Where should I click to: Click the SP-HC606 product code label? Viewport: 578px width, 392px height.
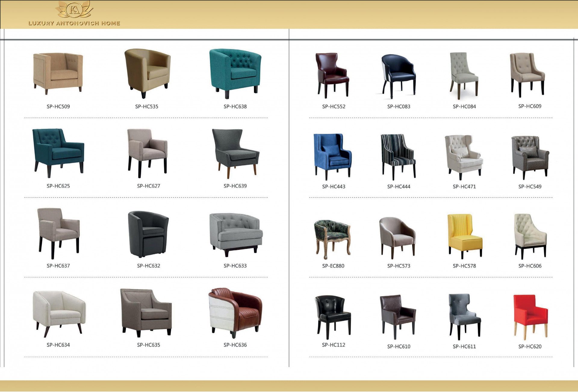[530, 266]
